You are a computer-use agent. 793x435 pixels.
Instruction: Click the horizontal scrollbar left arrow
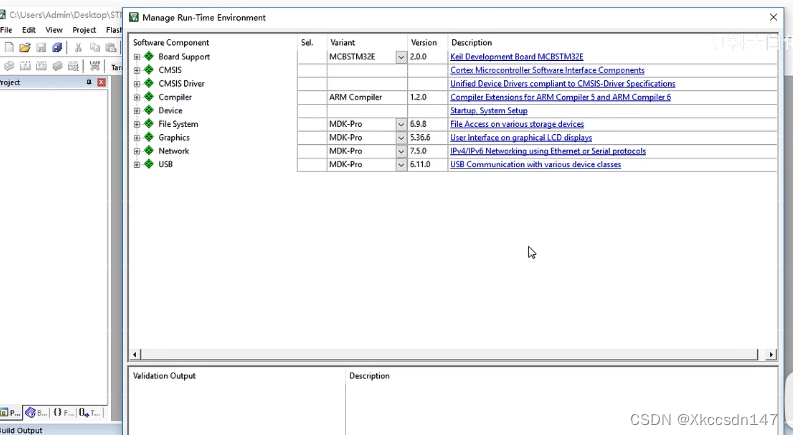pyautogui.click(x=135, y=354)
